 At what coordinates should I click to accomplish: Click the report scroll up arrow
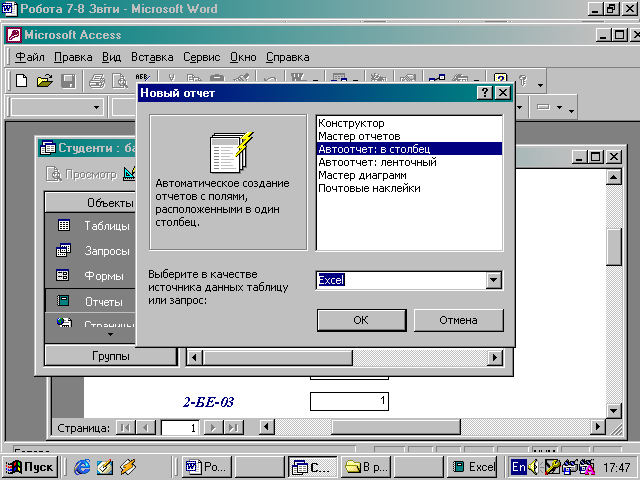(x=613, y=177)
